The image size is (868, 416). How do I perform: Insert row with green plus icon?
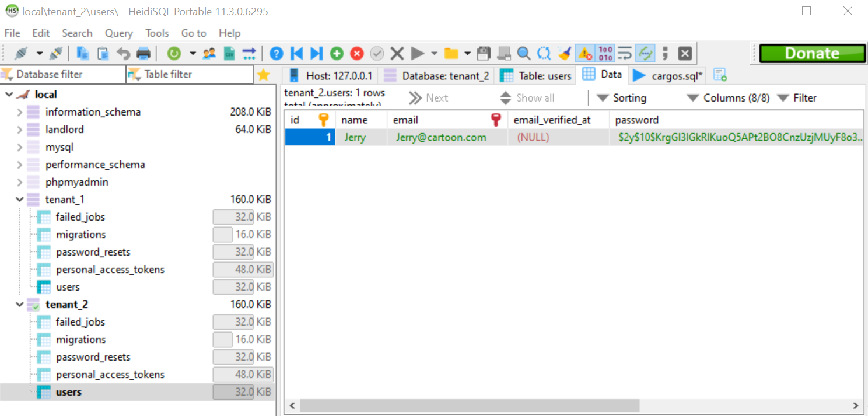[x=337, y=54]
